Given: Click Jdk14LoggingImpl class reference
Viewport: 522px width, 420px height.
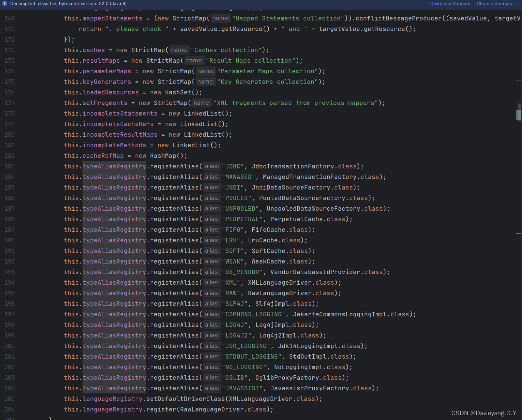Looking at the screenshot, I should pyautogui.click(x=308, y=346).
